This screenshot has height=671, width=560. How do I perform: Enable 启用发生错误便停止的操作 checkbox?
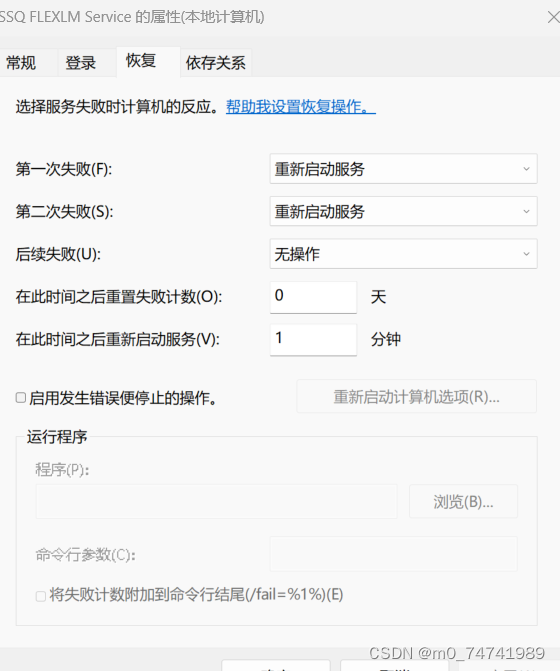click(x=21, y=398)
